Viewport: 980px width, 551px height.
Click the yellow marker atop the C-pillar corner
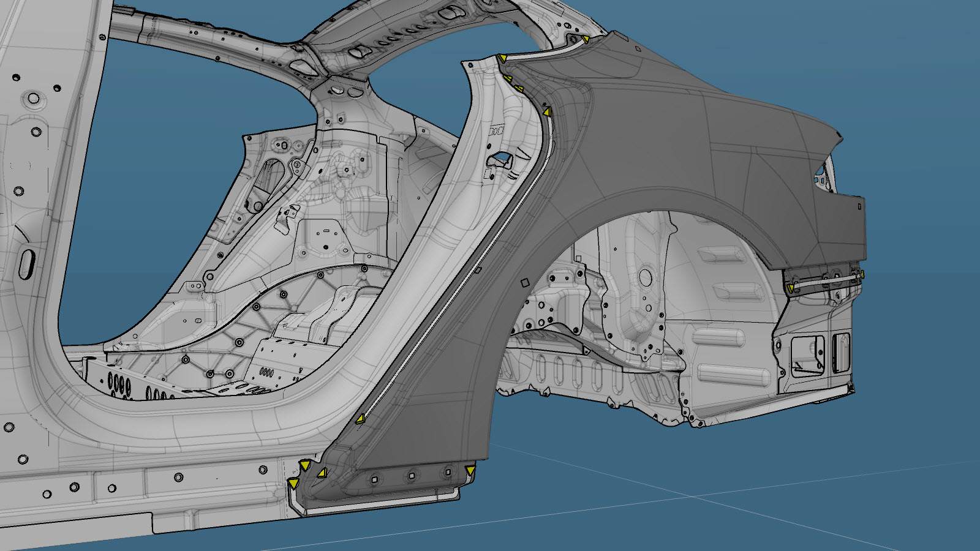(x=502, y=58)
